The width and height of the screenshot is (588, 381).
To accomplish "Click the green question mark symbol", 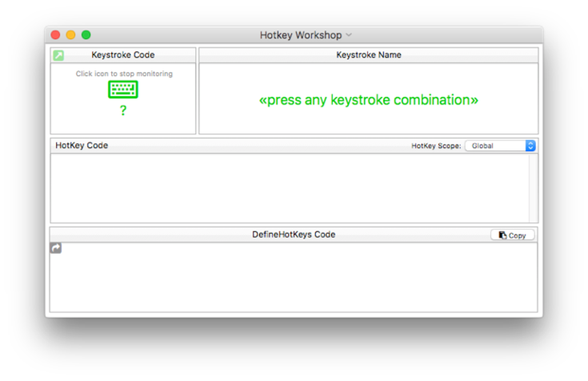I will click(x=123, y=110).
